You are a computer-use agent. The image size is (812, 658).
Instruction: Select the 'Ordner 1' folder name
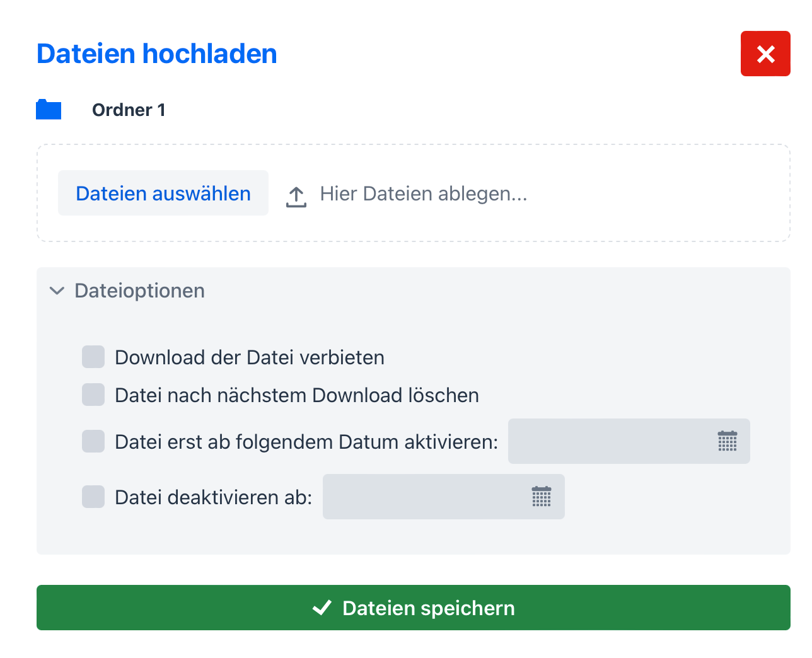coord(129,110)
